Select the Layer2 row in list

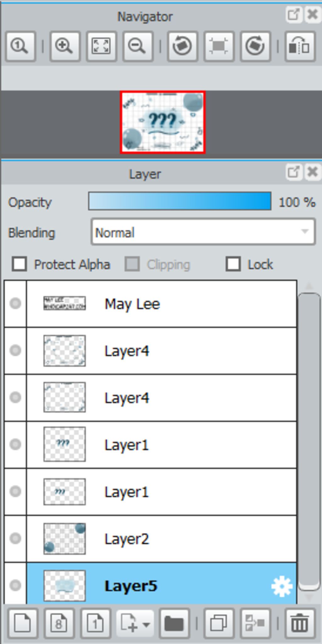pos(162,539)
